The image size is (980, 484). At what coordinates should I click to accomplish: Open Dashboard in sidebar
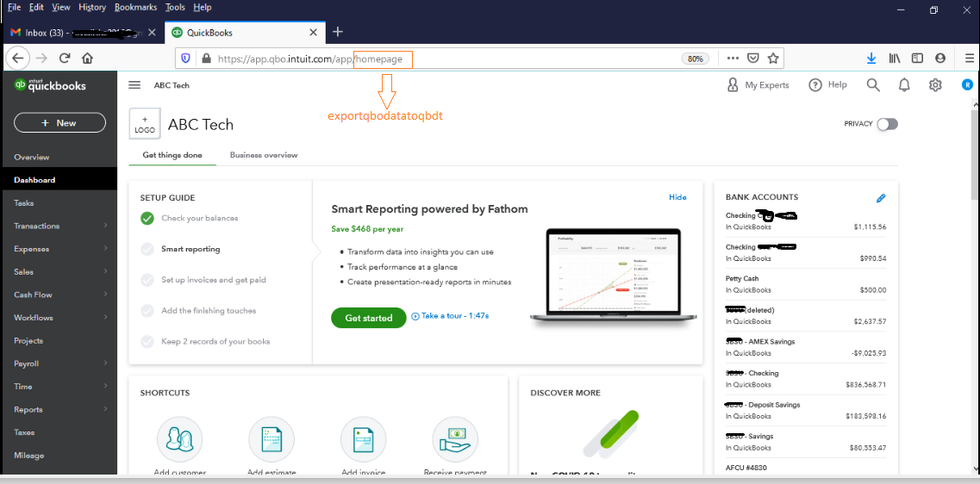coord(59,180)
